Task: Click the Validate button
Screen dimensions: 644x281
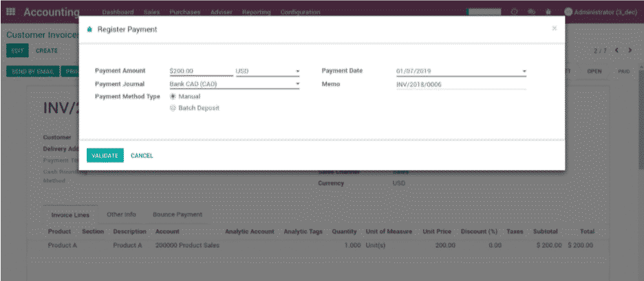Action: click(105, 156)
